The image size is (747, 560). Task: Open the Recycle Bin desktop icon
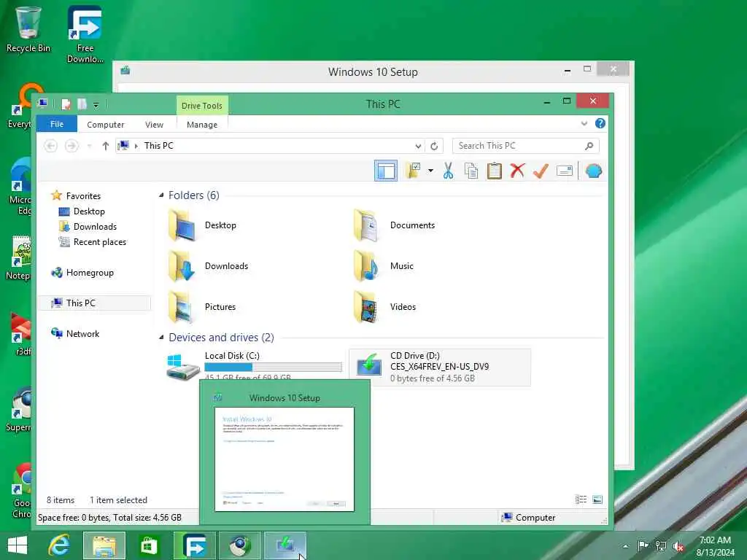tap(28, 30)
